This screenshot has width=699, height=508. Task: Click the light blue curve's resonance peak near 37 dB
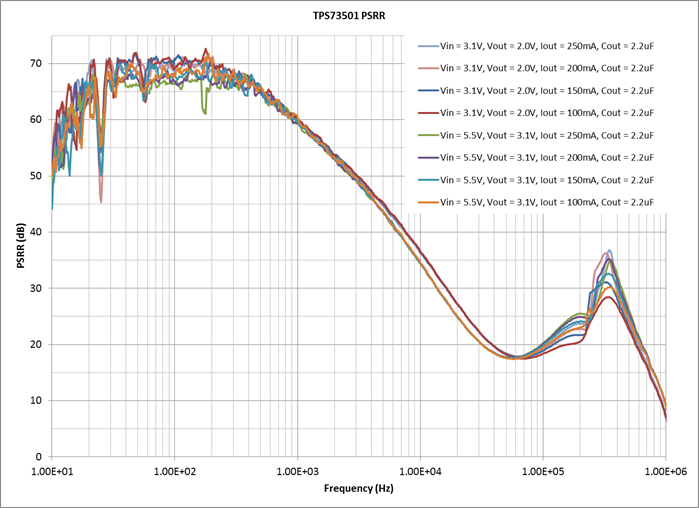(609, 250)
